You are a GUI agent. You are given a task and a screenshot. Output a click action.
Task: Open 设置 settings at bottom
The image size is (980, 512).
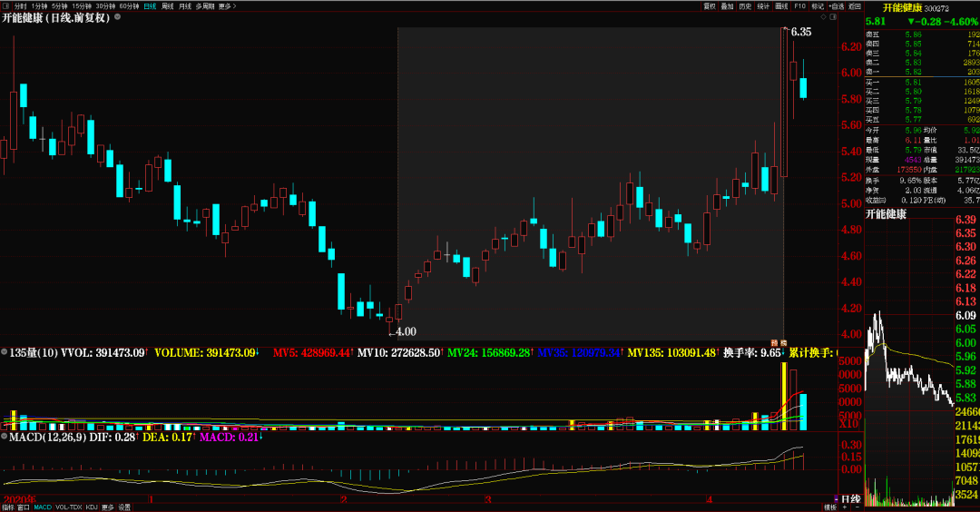[124, 507]
